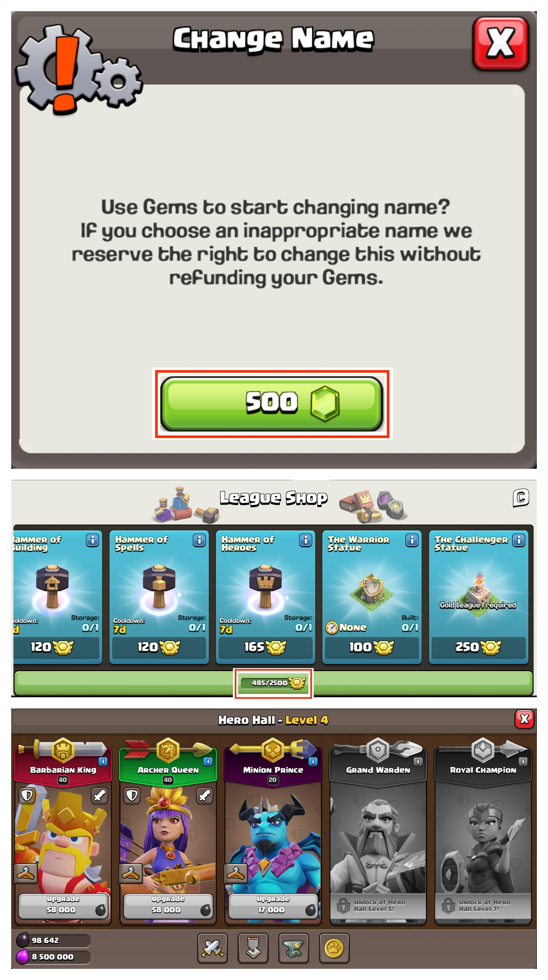Toggle Barbarian King sword attack mode
Image resolution: width=548 pixels, height=980 pixels.
(100, 795)
